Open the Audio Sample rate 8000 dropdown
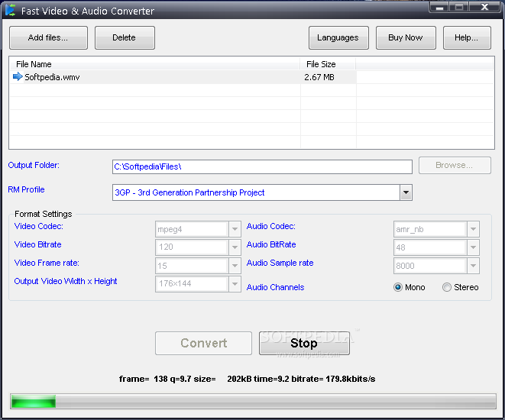This screenshot has width=505, height=420. [436, 266]
